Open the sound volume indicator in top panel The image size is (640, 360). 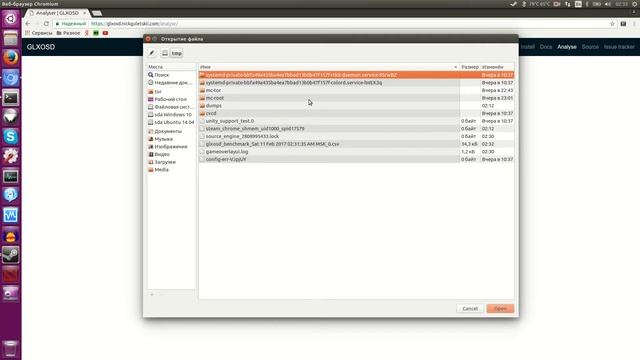pyautogui.click(x=608, y=4)
